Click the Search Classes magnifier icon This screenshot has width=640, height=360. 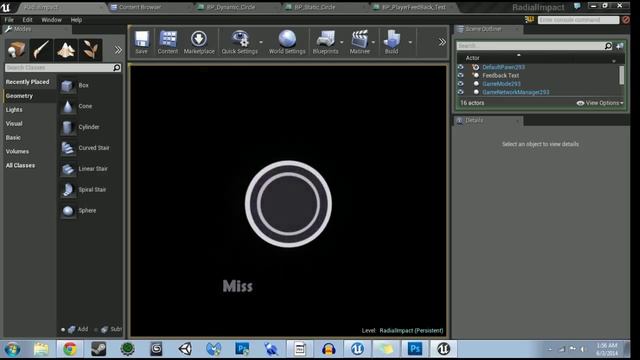[x=117, y=67]
